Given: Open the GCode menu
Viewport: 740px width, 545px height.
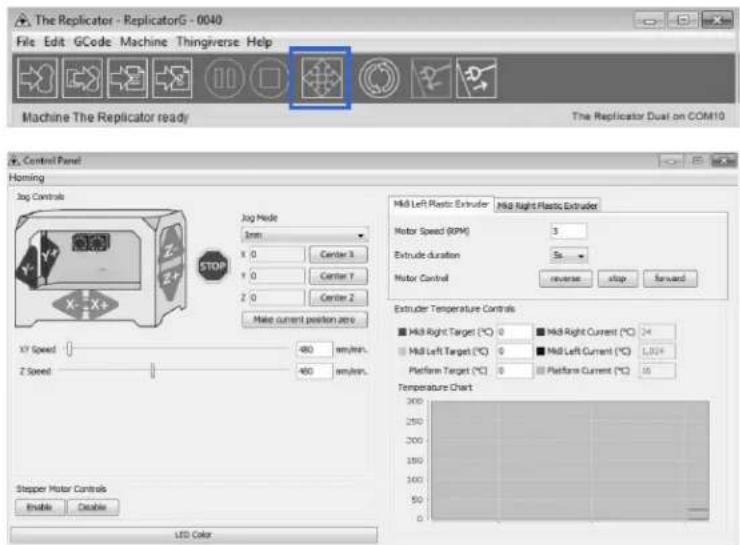Looking at the screenshot, I should coord(92,42).
